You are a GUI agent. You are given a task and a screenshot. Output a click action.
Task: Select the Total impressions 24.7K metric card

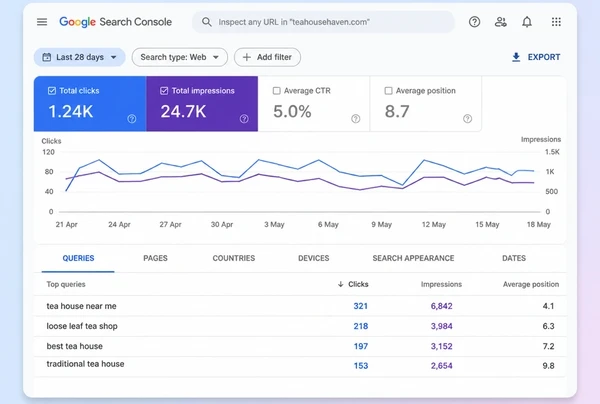point(202,104)
